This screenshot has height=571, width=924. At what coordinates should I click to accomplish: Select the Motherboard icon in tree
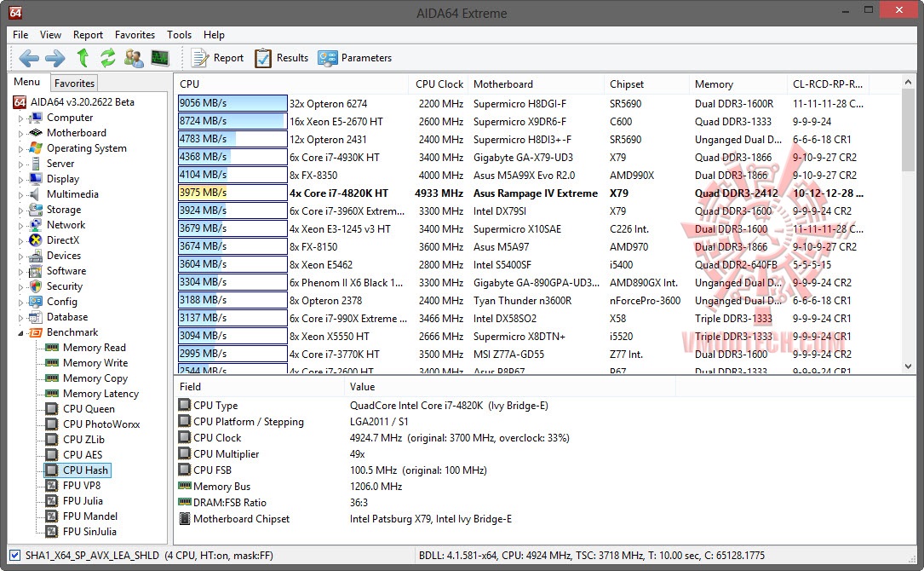[36, 133]
